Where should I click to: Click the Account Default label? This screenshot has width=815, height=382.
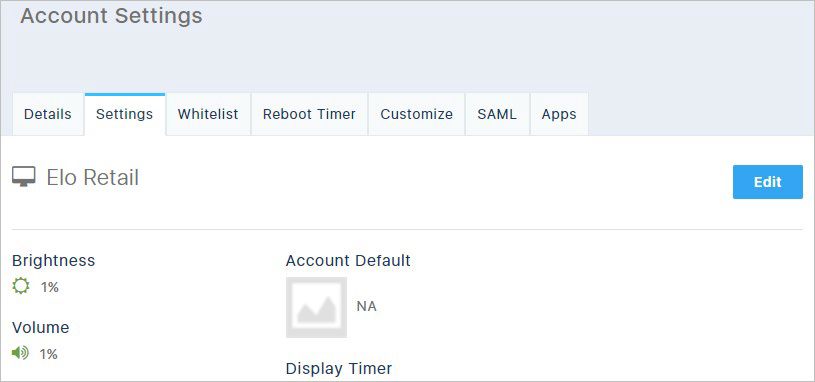(x=348, y=260)
